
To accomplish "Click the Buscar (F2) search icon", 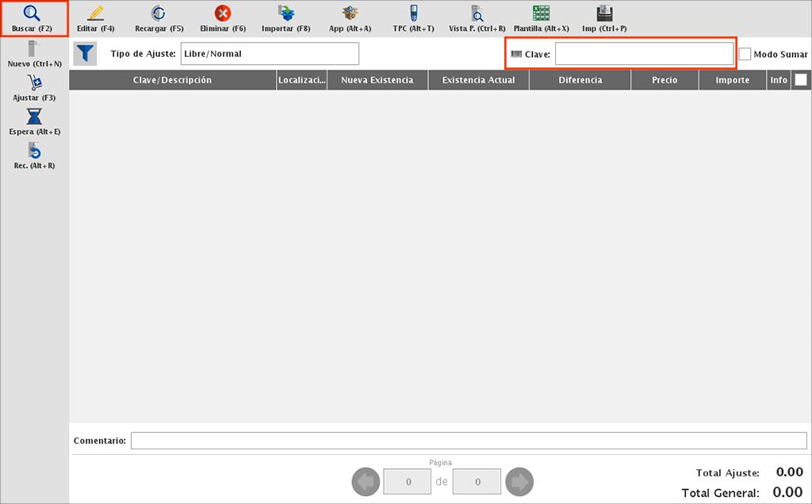I will click(33, 13).
